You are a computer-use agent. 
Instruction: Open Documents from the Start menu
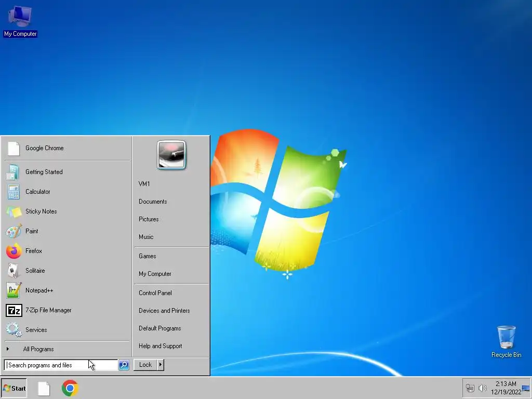pos(153,202)
